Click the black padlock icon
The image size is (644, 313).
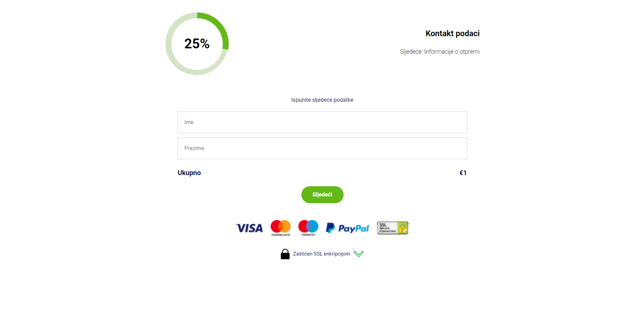click(285, 254)
